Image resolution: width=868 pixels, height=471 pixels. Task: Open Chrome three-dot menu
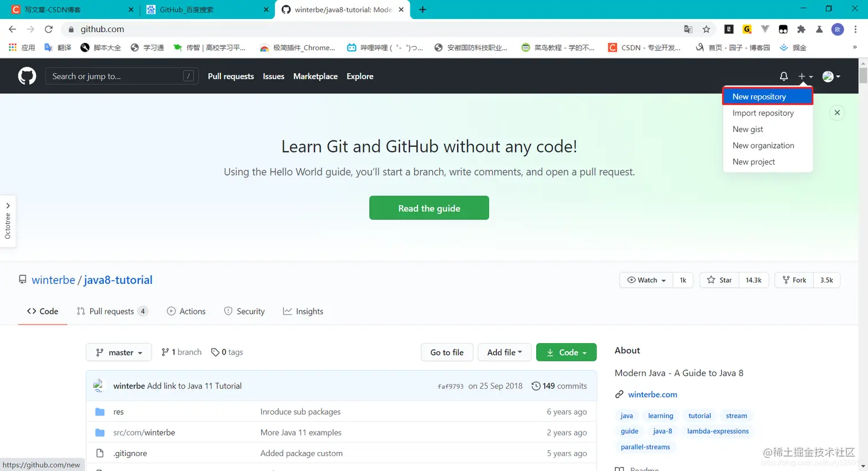pos(855,29)
